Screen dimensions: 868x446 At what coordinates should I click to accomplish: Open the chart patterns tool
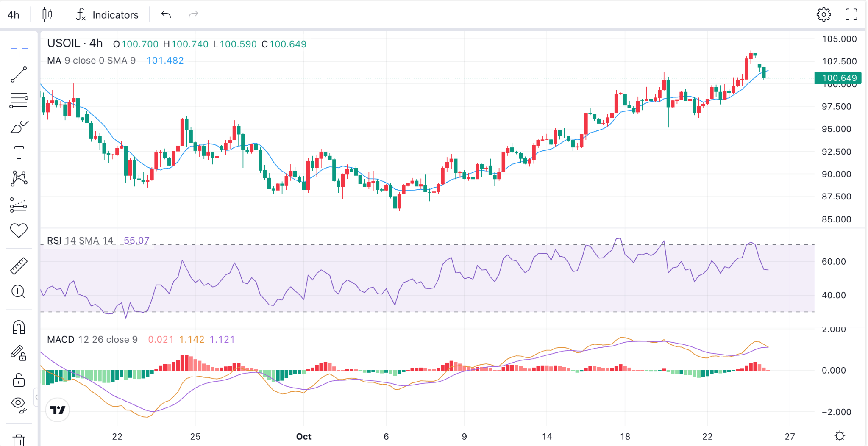click(x=19, y=178)
